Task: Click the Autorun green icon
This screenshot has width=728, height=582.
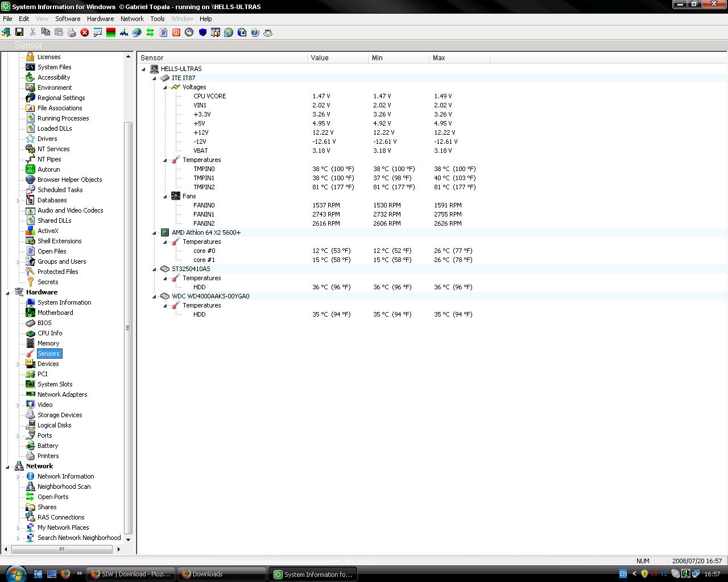Action: (x=30, y=169)
